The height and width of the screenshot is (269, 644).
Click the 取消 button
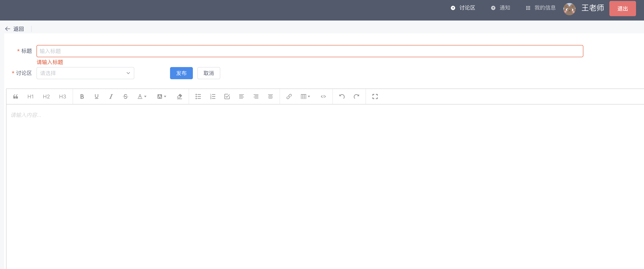point(208,73)
